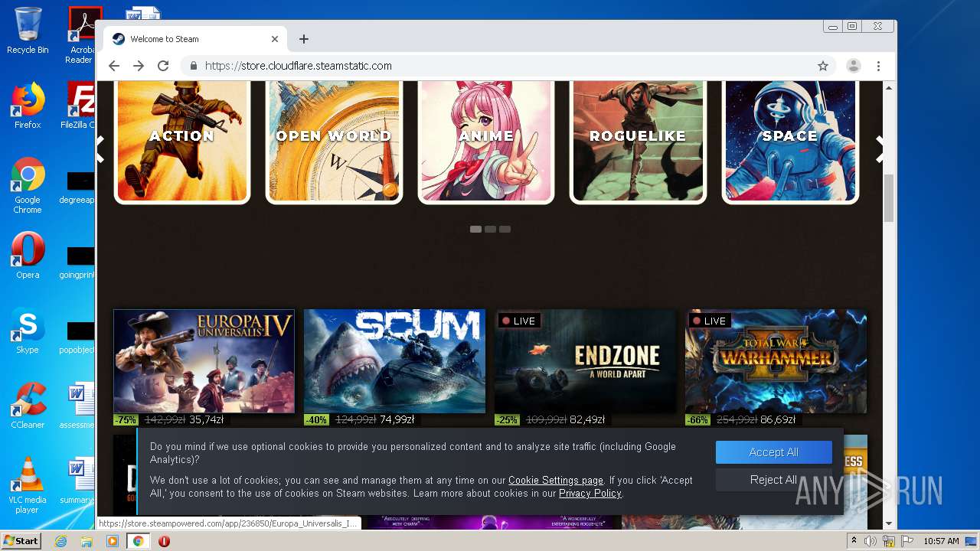Accept all cookies
The width and height of the screenshot is (980, 551).
tap(773, 452)
